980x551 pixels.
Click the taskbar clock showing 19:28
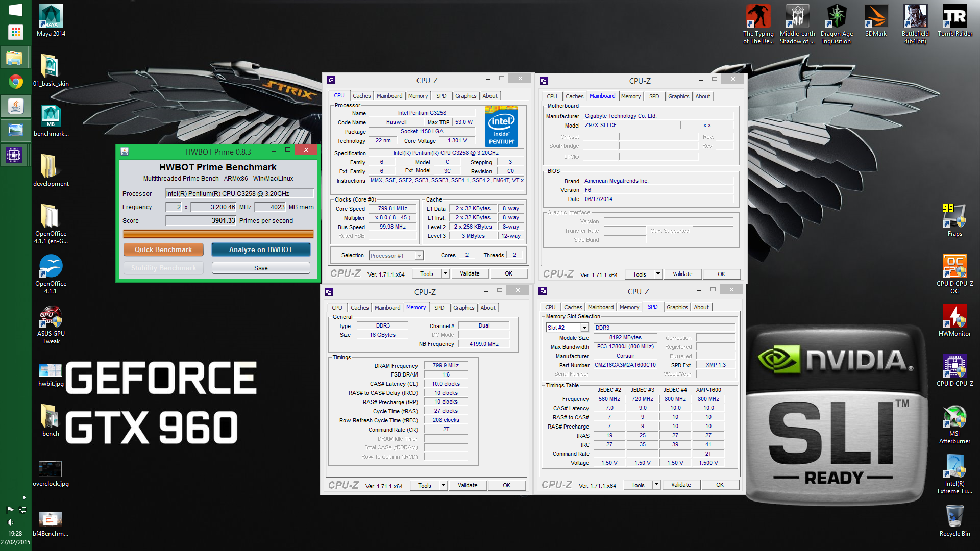pyautogui.click(x=15, y=533)
